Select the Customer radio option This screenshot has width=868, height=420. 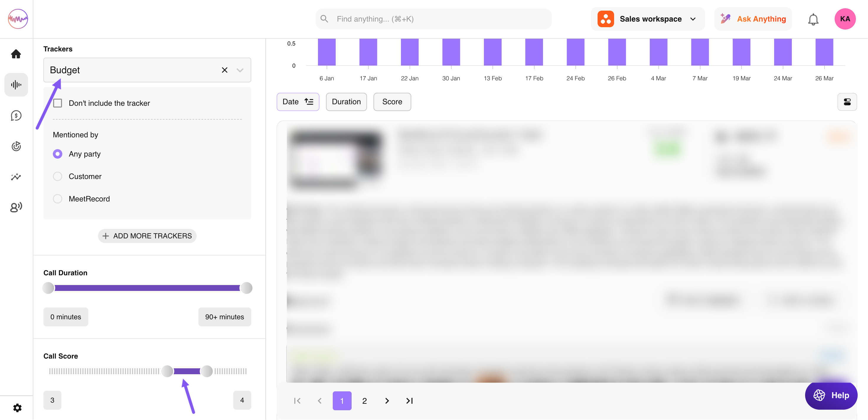pos(58,176)
